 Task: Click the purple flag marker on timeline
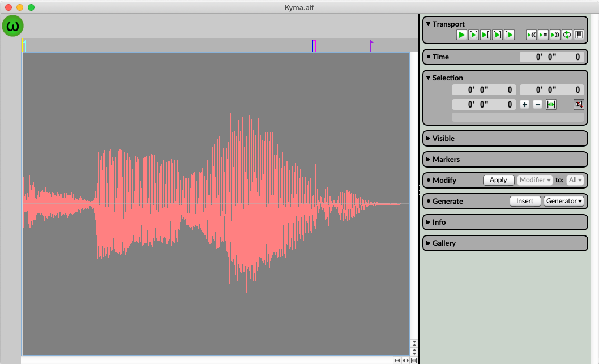pyautogui.click(x=371, y=43)
